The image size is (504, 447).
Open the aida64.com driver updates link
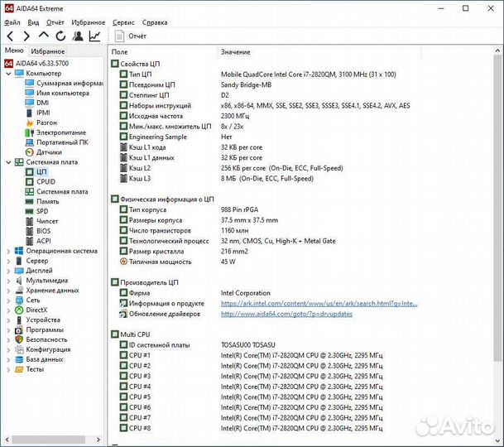tap(286, 315)
